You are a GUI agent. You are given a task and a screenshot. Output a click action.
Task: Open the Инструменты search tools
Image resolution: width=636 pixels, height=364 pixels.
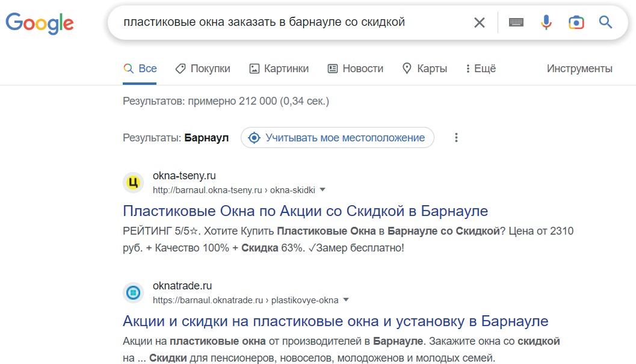(x=579, y=69)
